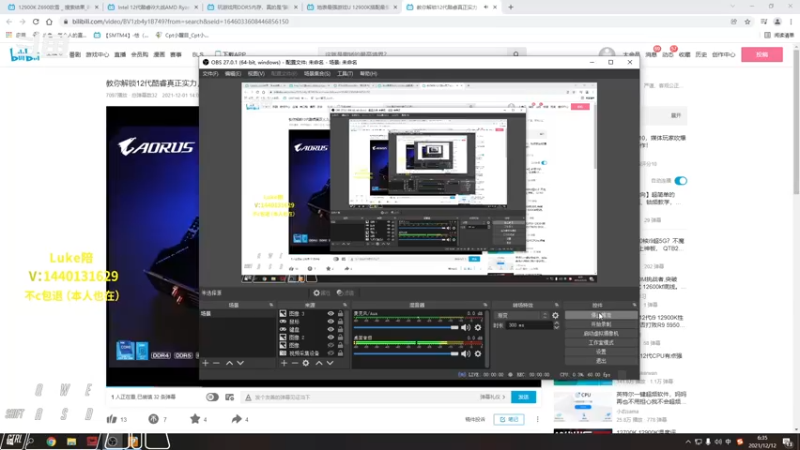Pop out the Scene Transitions dock
Viewport: 800px width, 450px height.
click(x=557, y=305)
